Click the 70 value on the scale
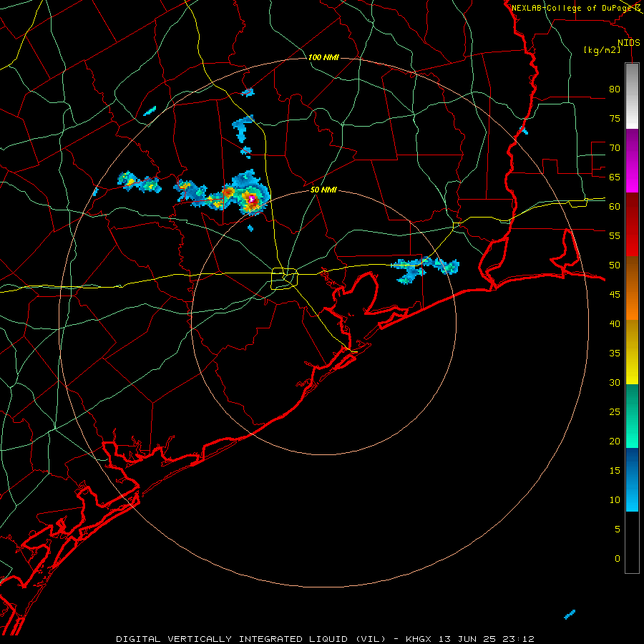The height and width of the screenshot is (644, 644). tap(615, 148)
